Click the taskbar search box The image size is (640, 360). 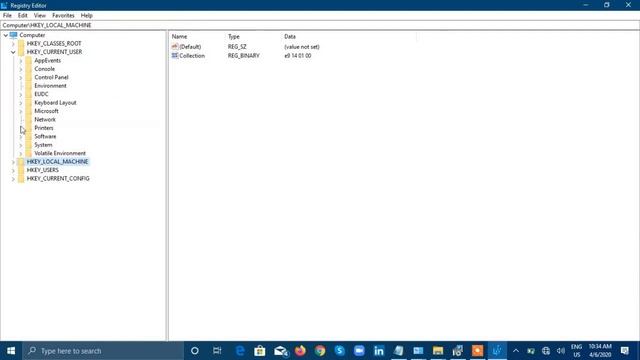pos(103,351)
